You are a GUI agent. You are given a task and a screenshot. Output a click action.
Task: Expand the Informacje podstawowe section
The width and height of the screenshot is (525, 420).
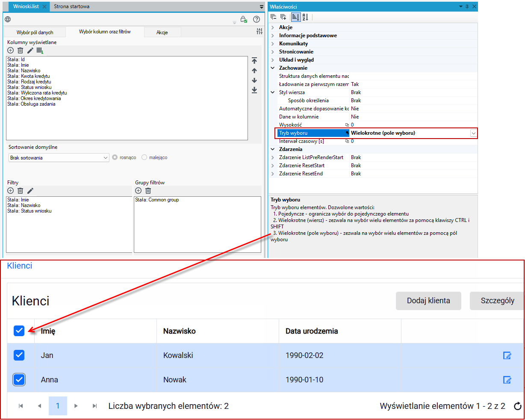(x=273, y=35)
